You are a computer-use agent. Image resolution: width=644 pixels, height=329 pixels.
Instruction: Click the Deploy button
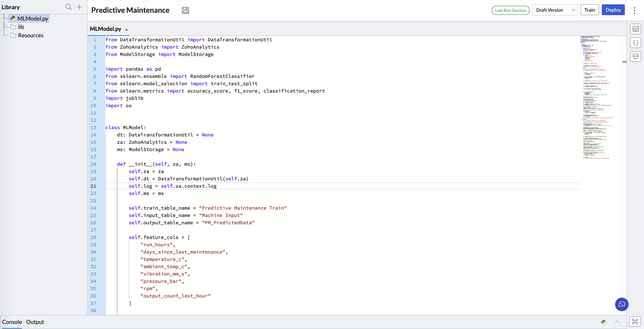(x=613, y=10)
